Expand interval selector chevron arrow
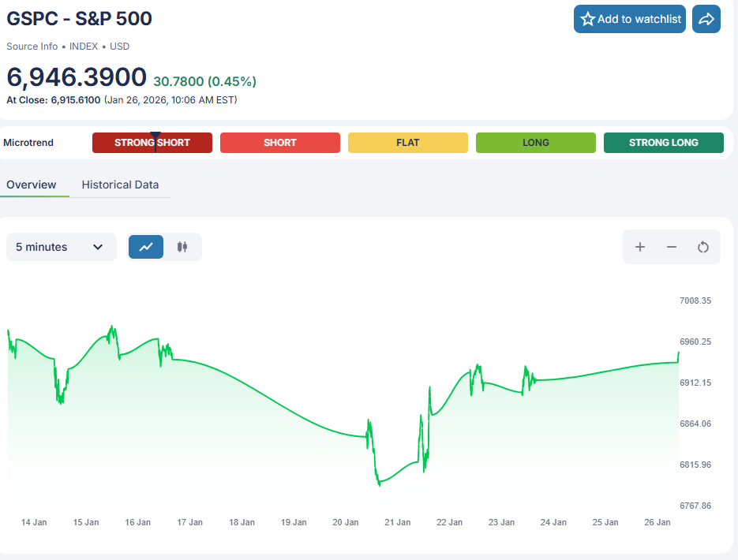This screenshot has width=738, height=560. [98, 247]
